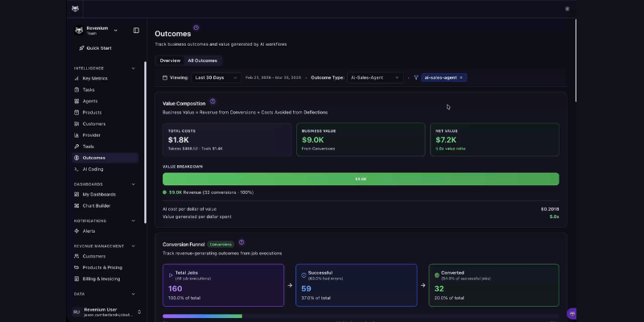Screen dimensions: 644x322
Task: Click the help icon beside Conversion Funnel
Action: pos(242,242)
